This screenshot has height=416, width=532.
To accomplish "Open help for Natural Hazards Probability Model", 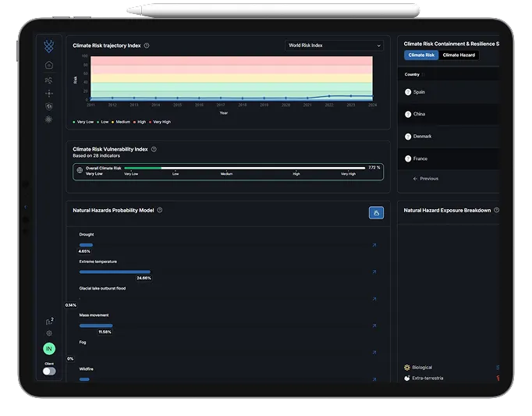I will pyautogui.click(x=160, y=210).
